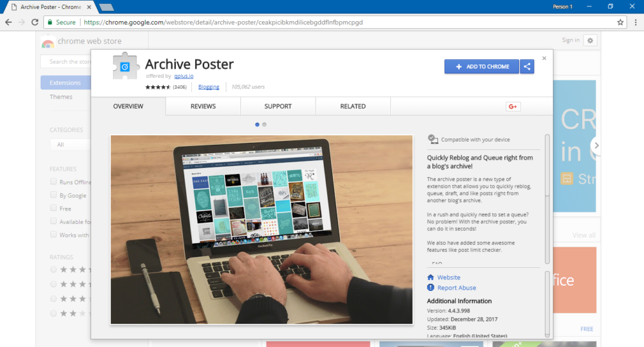Open the Blogging category link

[x=209, y=87]
